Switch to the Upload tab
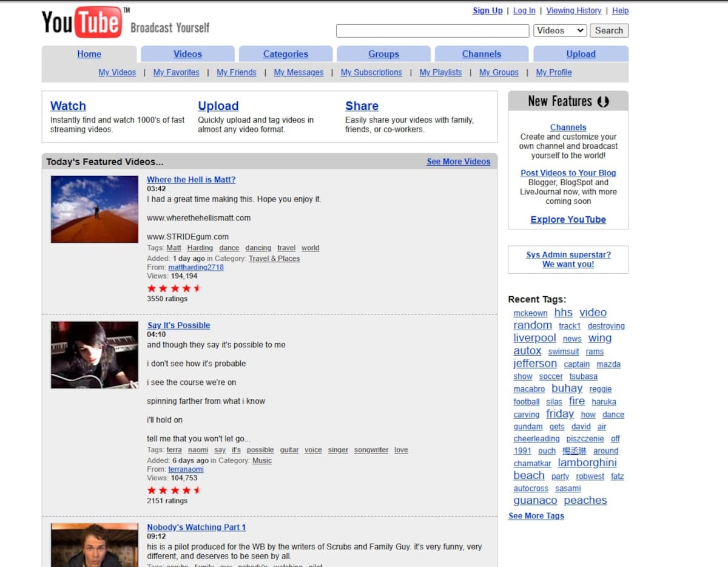Screen dimensions: 728x567 (581, 54)
